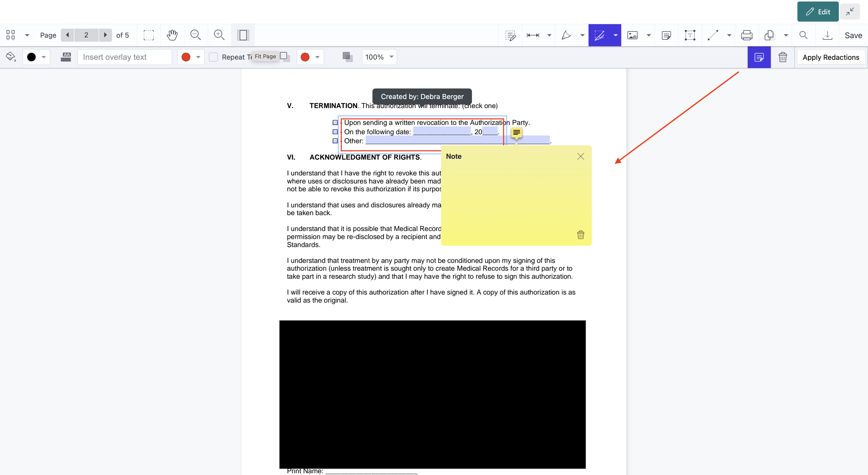The image size is (868, 475).
Task: Activate the search tool
Action: tap(803, 35)
